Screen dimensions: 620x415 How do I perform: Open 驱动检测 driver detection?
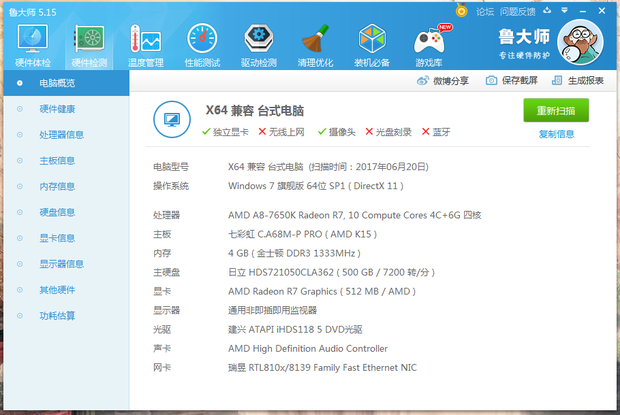259,45
